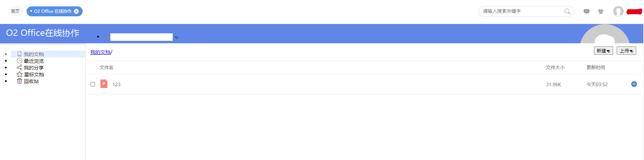Open 最近浏览 via its clock icon
The image size is (644, 160).
tap(20, 61)
